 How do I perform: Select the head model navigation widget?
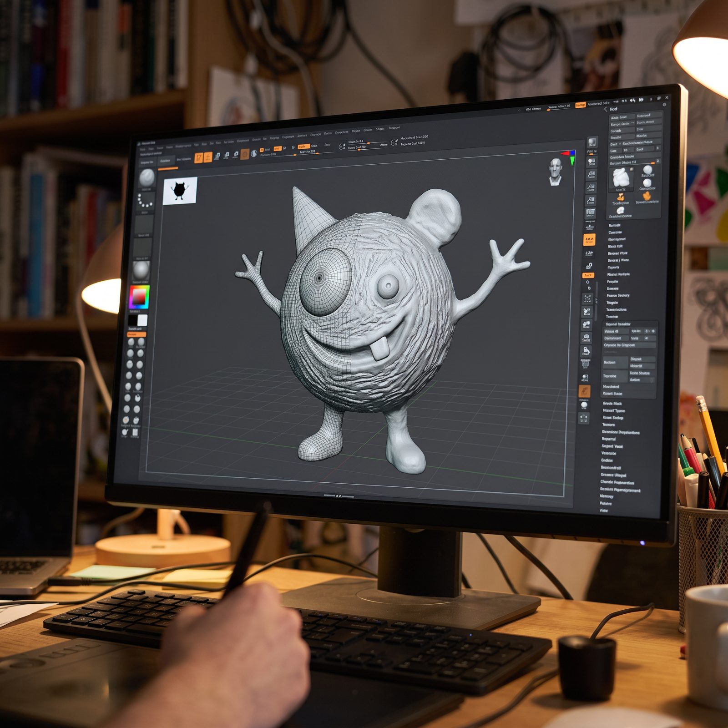(555, 172)
